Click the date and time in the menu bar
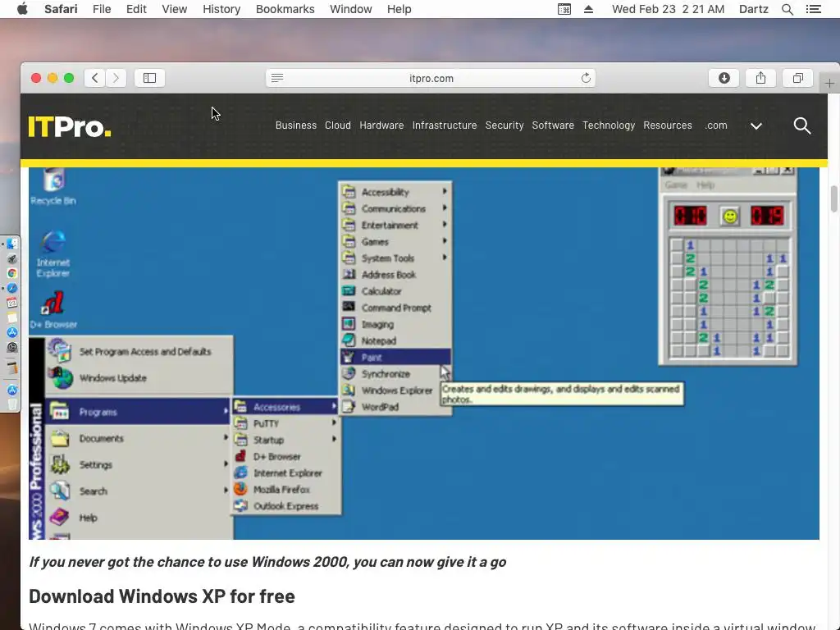840x630 pixels. (668, 9)
